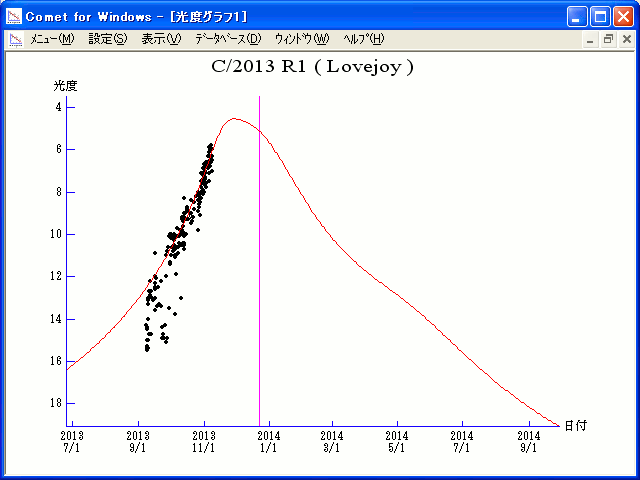Minimize the Comet for Windows window

(x=577, y=17)
